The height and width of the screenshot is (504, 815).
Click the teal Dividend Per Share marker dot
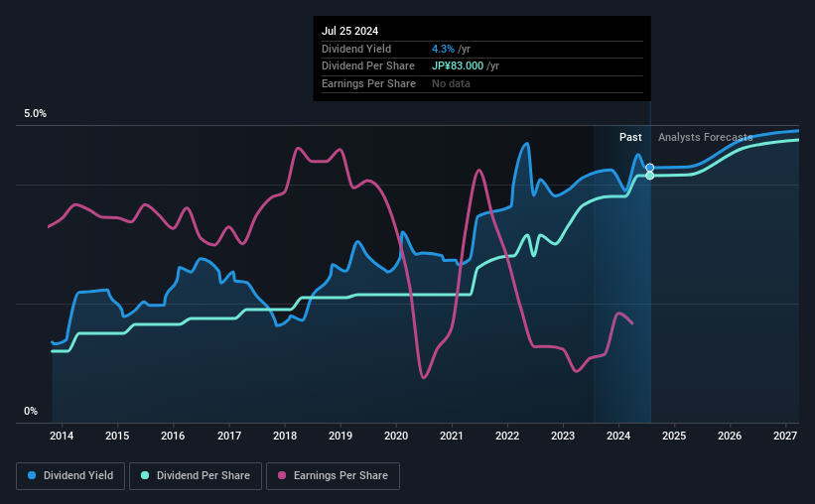(649, 176)
